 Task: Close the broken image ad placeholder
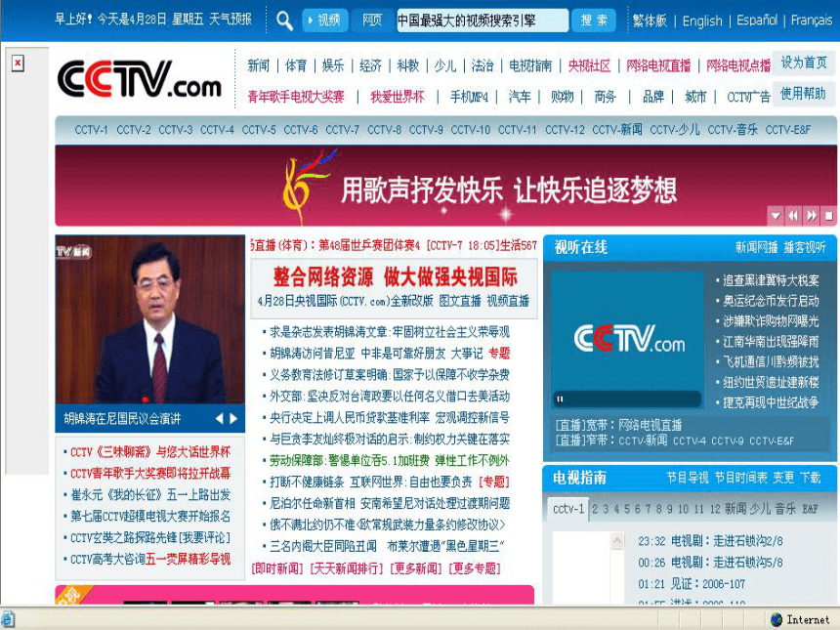[x=18, y=63]
